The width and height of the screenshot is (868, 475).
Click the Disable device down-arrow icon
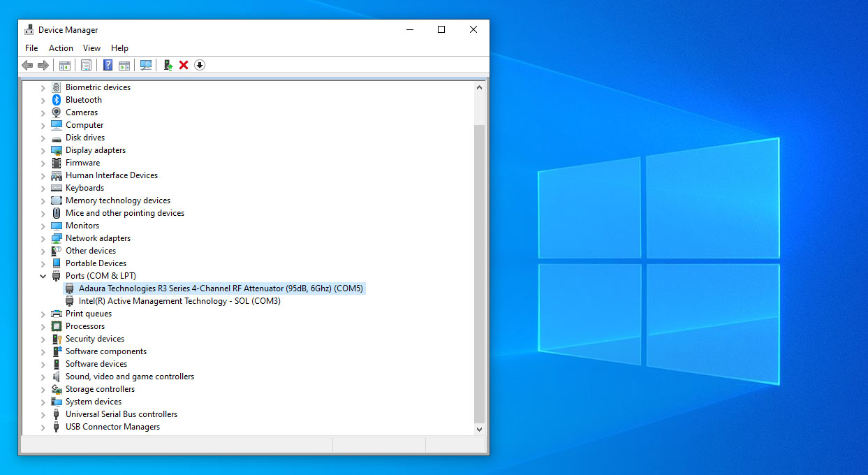200,65
